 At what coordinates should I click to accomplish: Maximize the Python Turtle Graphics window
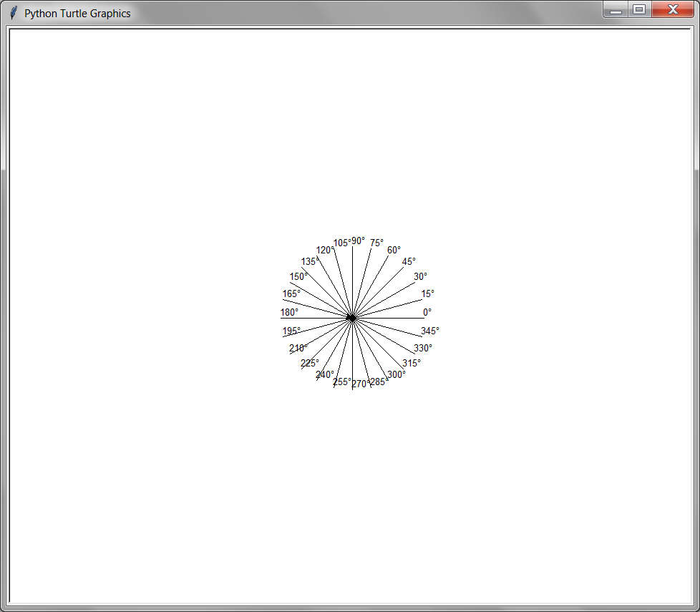[639, 10]
